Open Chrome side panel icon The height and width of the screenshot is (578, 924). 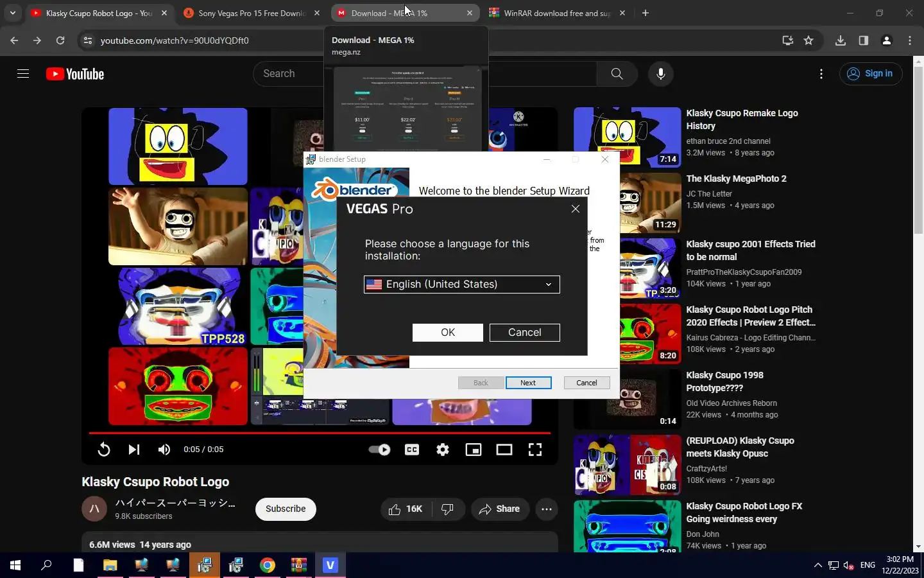(864, 40)
